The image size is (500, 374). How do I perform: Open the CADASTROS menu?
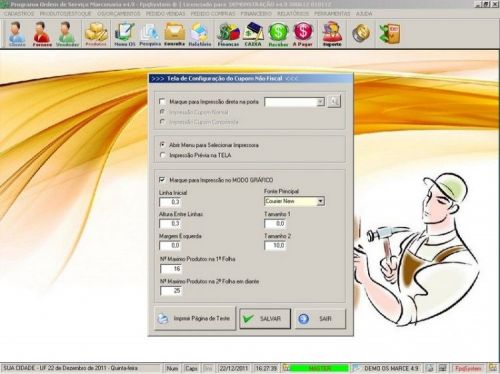pos(19,14)
